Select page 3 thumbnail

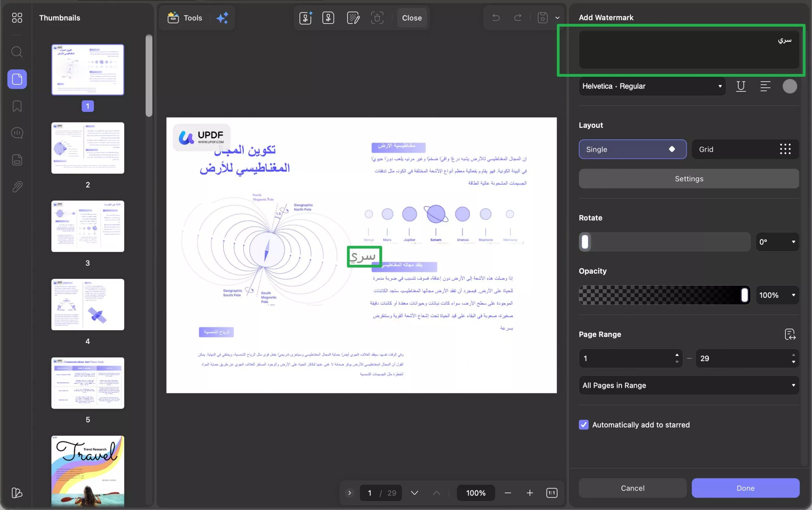[x=88, y=226]
